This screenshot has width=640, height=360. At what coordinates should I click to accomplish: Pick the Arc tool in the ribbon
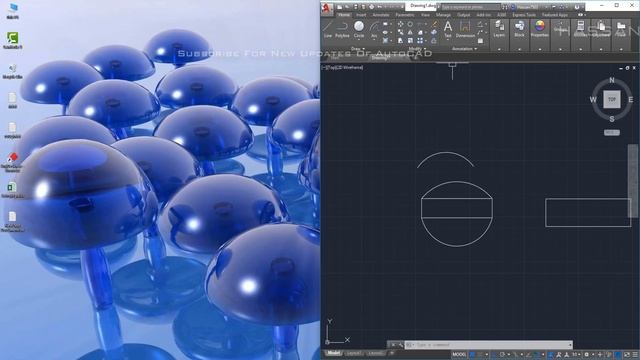(374, 29)
